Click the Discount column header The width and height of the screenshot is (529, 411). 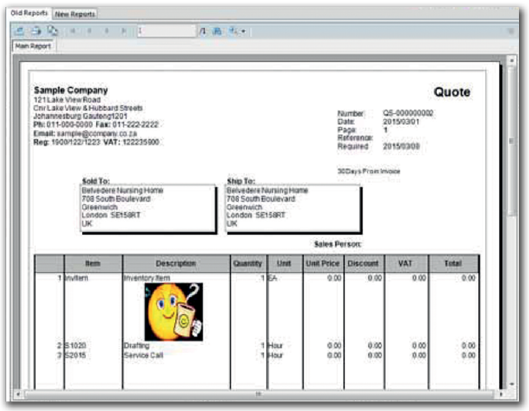pyautogui.click(x=363, y=264)
